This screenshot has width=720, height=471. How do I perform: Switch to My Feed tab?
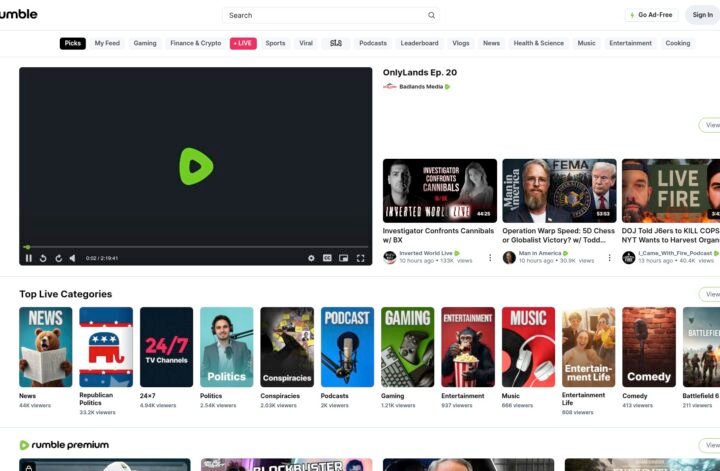107,43
